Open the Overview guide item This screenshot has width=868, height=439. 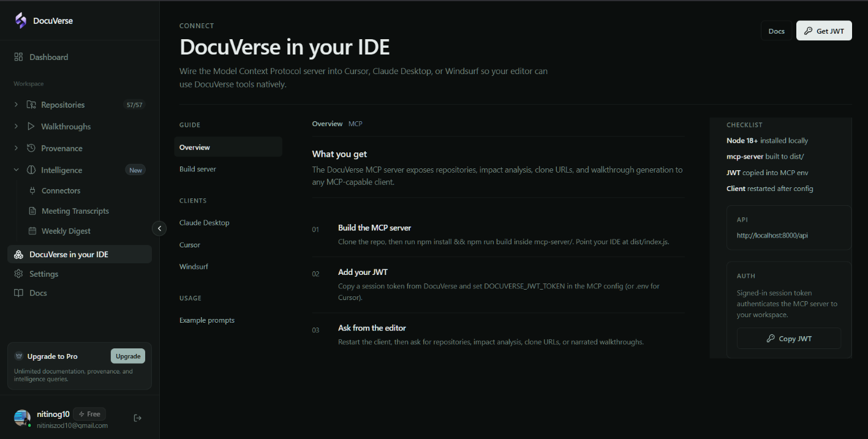(x=228, y=147)
